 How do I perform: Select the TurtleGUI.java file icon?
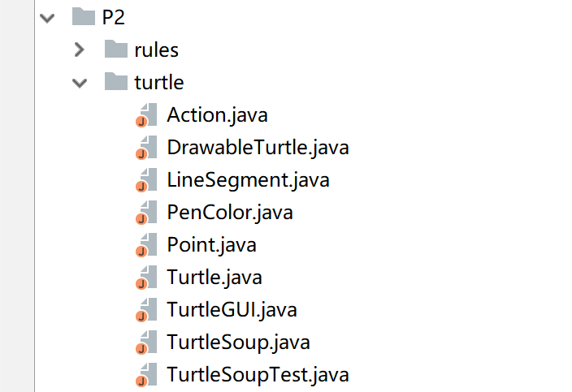[146, 310]
